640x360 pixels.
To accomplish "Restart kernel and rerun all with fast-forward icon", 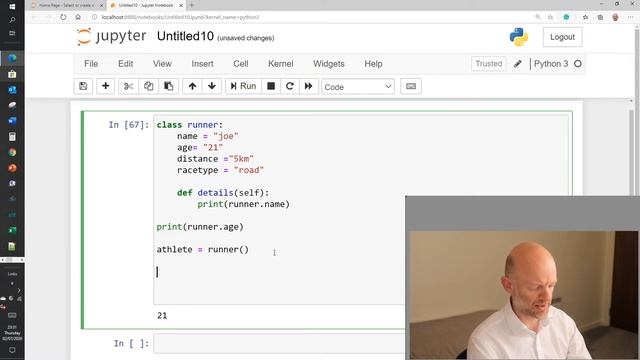I will tap(309, 86).
